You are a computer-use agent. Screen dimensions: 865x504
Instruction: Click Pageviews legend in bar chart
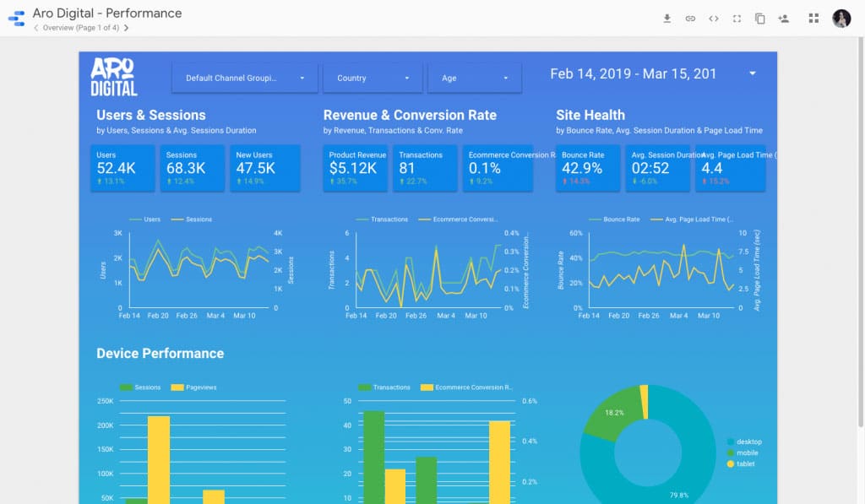click(x=193, y=387)
